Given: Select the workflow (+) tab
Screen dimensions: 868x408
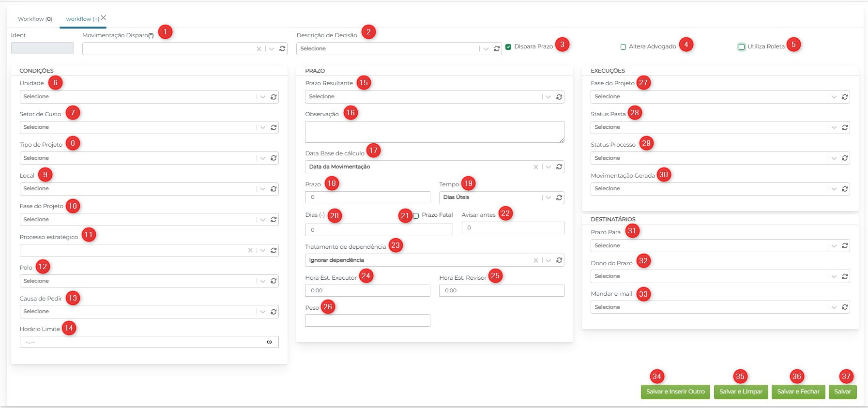Looking at the screenshot, I should (82, 19).
